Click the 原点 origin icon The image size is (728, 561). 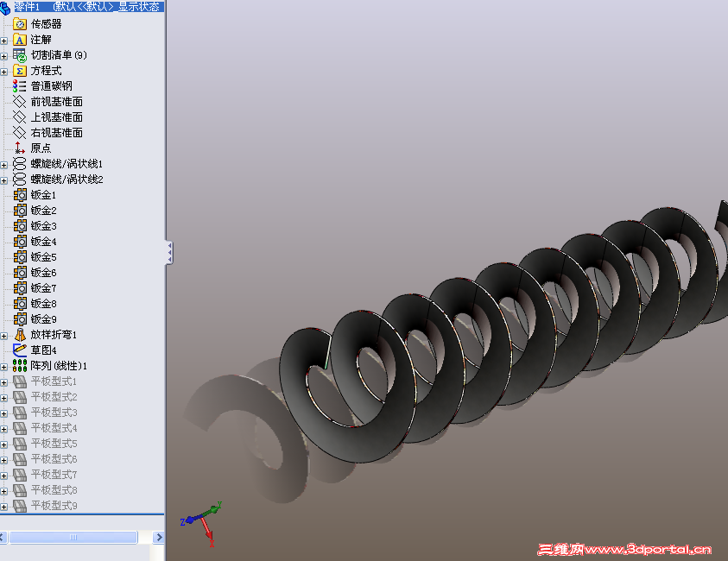coord(20,148)
